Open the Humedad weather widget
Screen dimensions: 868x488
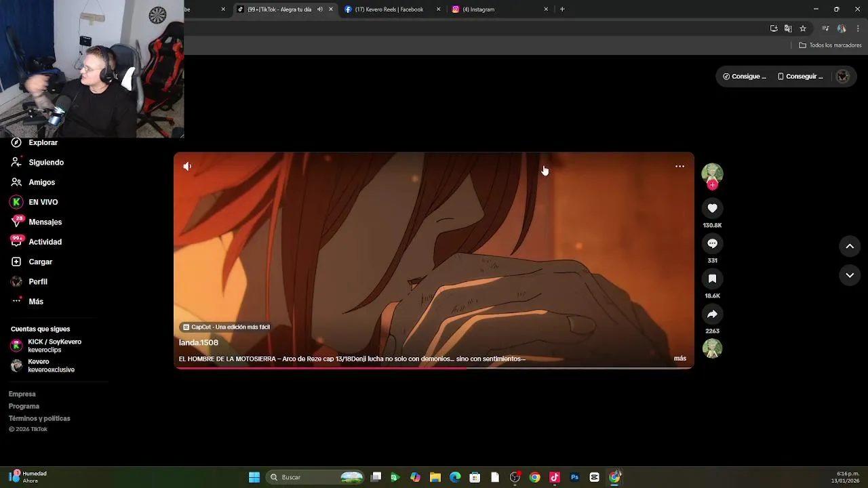pos(28,477)
